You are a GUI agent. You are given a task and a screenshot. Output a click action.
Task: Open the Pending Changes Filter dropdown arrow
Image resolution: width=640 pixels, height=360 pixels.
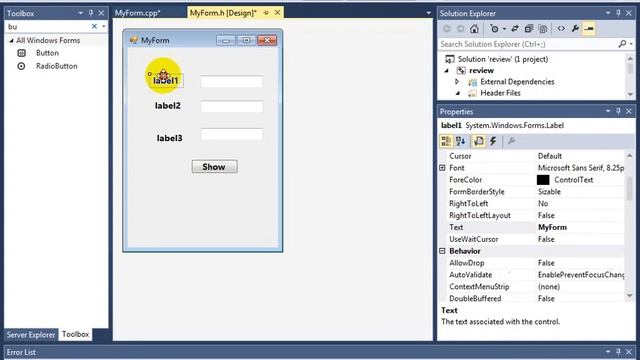504,29
